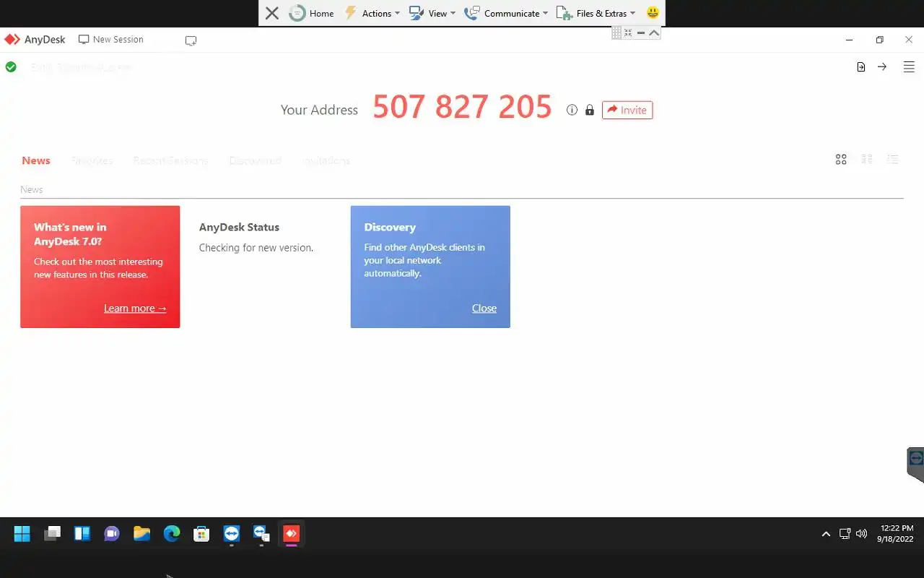
Task: Select the New Session tab in AnyDesk
Action: [x=111, y=40]
